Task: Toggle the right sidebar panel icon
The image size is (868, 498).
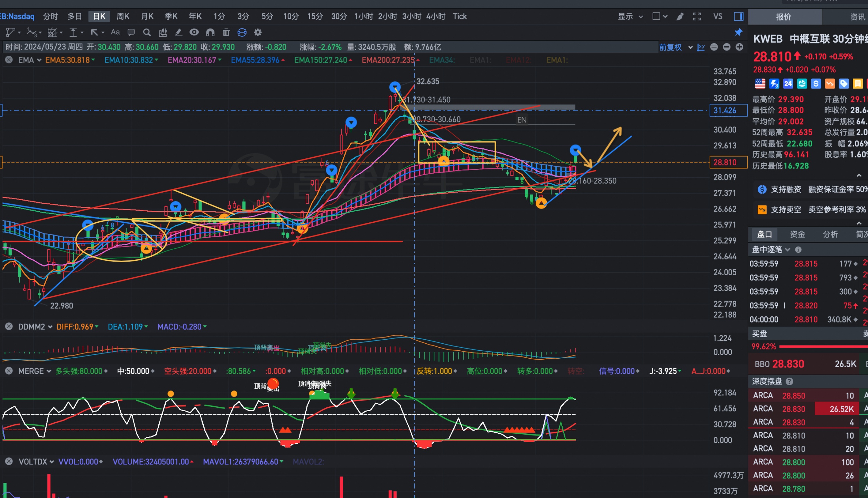Action: [x=738, y=17]
